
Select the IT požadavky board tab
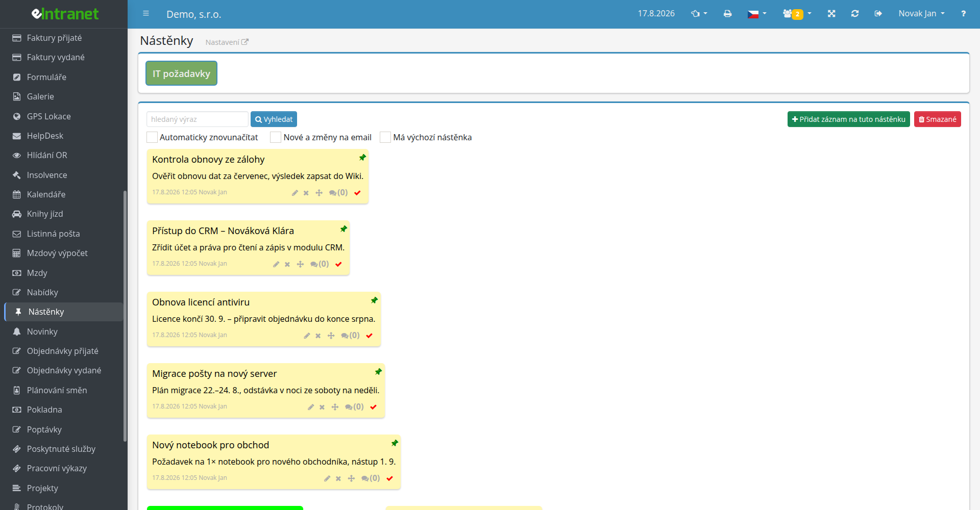(181, 73)
